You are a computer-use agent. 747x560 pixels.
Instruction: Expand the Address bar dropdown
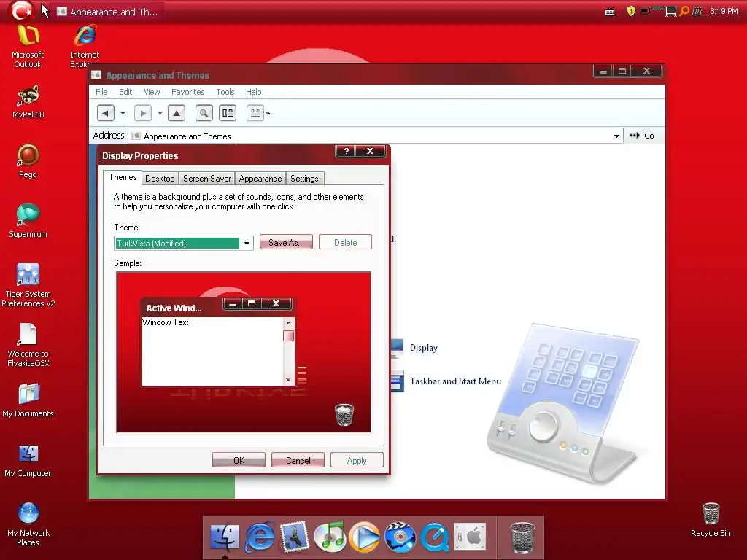tap(616, 136)
